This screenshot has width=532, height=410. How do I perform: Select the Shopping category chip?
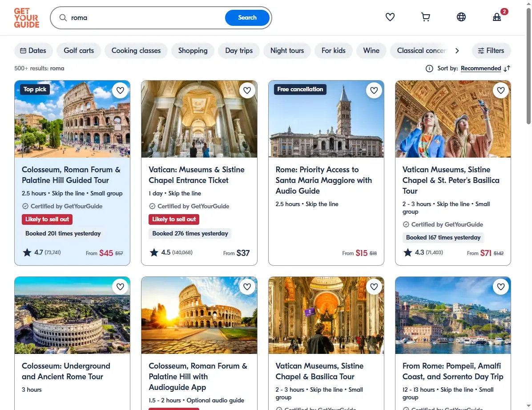pyautogui.click(x=193, y=51)
